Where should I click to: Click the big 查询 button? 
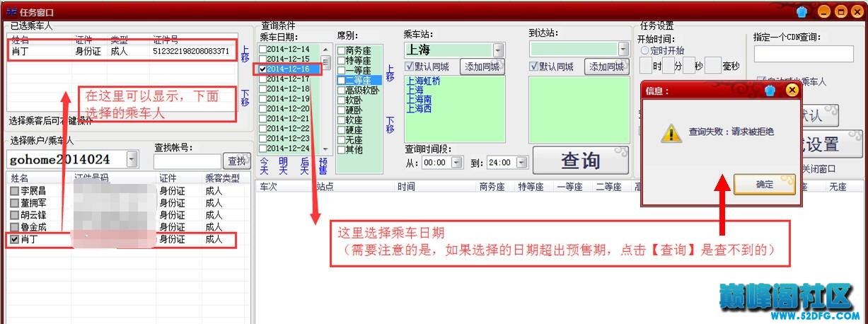coord(581,161)
